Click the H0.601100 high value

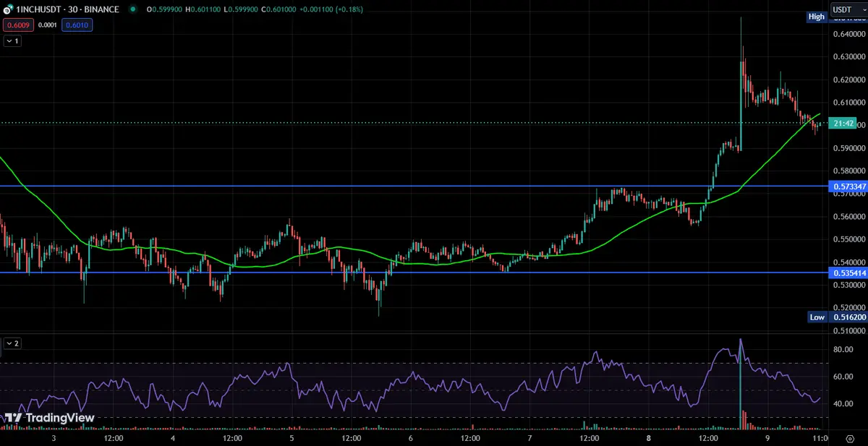point(202,10)
